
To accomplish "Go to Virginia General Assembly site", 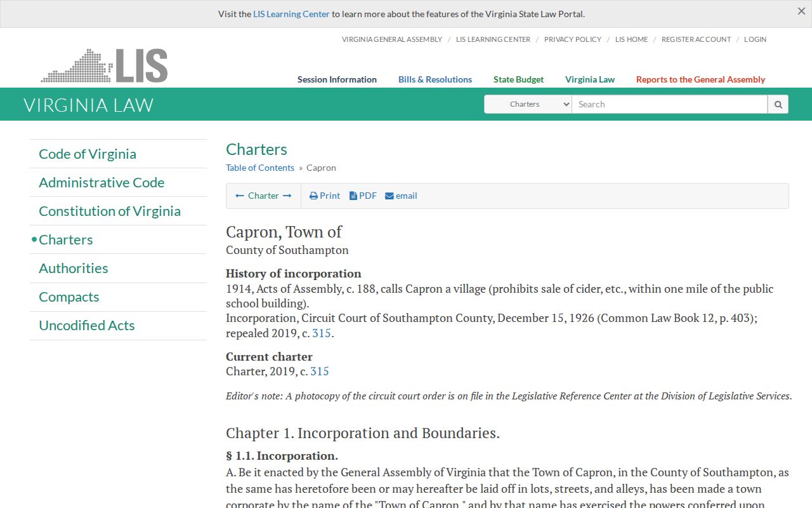I will point(392,39).
